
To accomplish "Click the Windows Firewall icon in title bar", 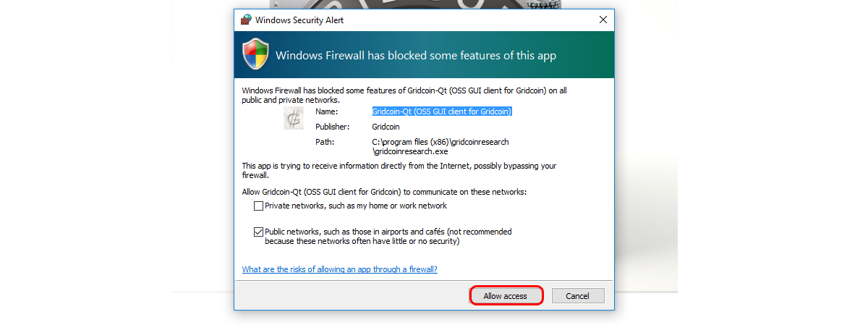I will (246, 20).
